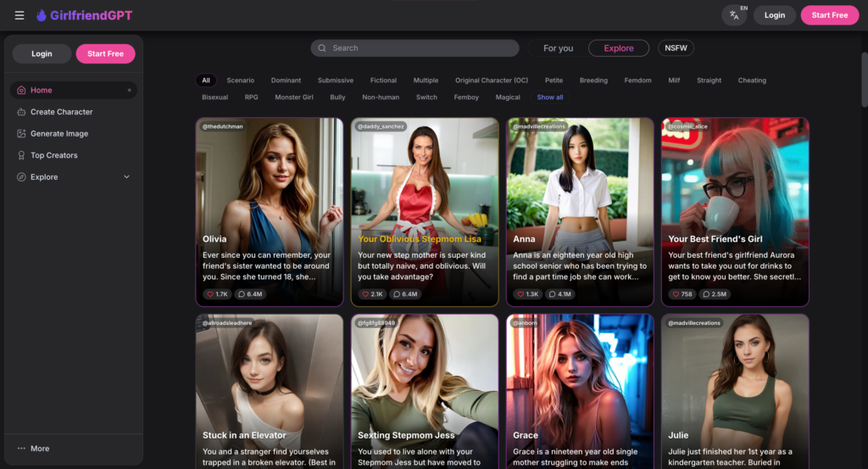The height and width of the screenshot is (469, 868).
Task: Select the Cheating category filter
Action: 752,81
